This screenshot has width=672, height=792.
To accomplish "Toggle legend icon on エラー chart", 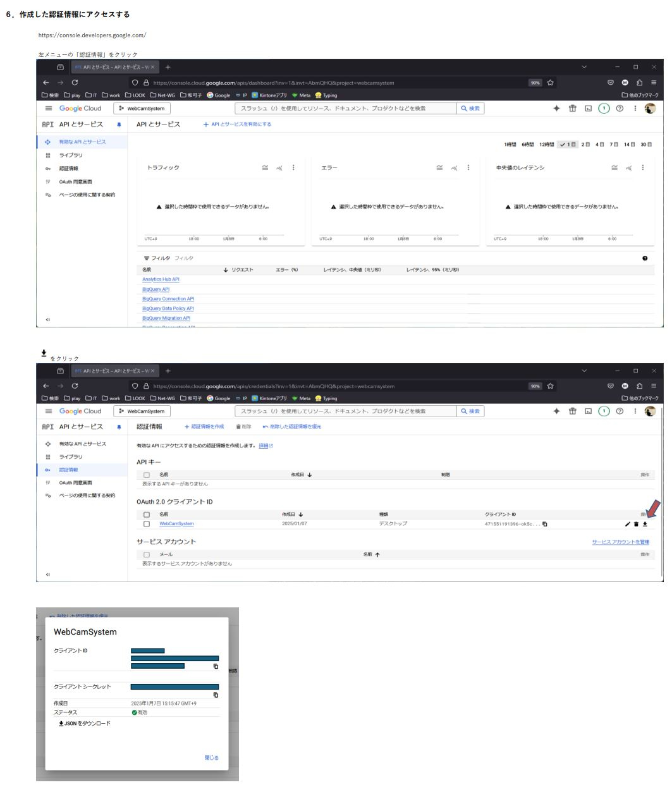I will pos(440,168).
